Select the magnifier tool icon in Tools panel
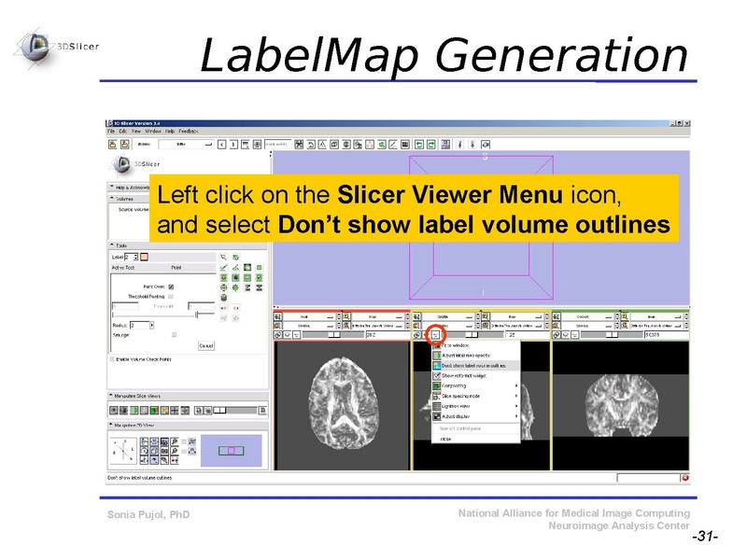 click(x=223, y=256)
